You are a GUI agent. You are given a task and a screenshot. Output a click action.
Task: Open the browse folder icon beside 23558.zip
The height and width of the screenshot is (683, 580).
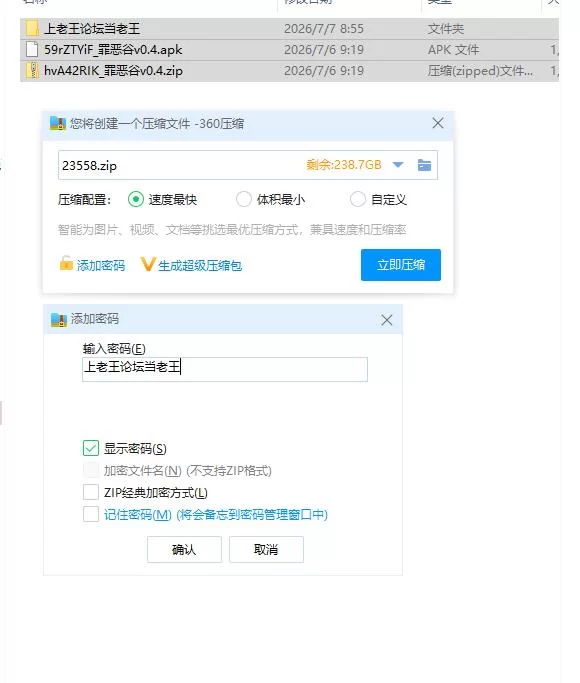tap(424, 165)
